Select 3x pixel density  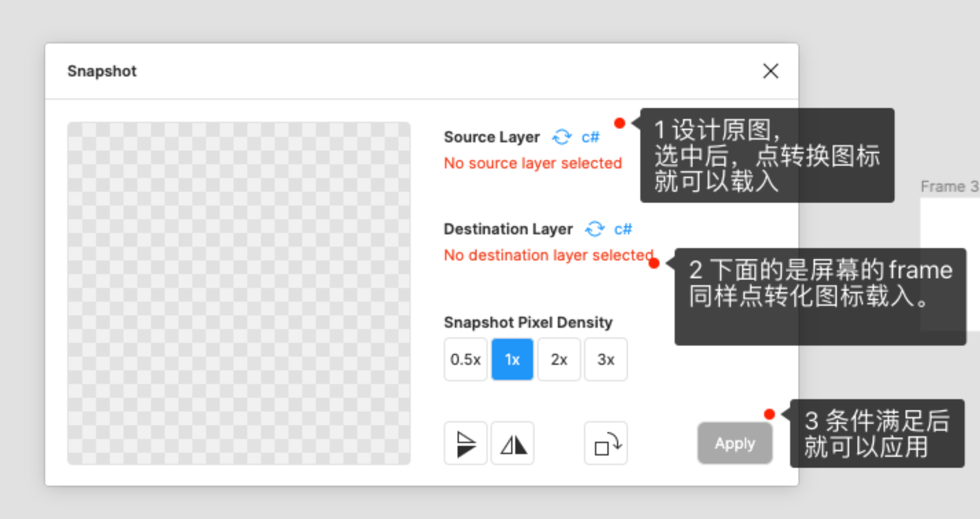(x=605, y=359)
